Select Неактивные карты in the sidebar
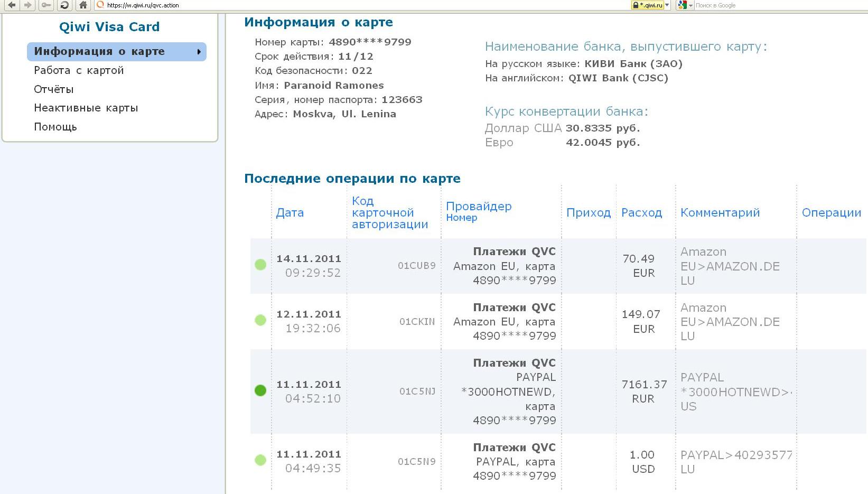Viewport: 868px width, 494px height. coord(86,108)
